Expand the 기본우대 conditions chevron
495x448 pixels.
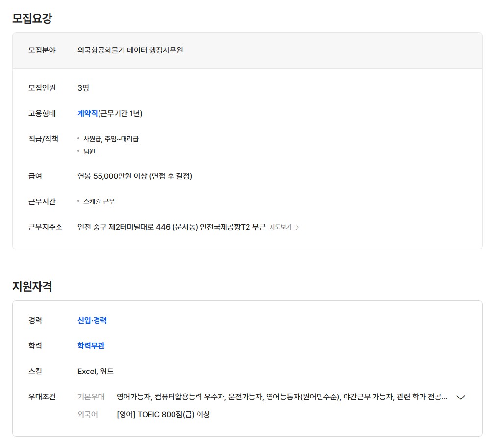(460, 398)
